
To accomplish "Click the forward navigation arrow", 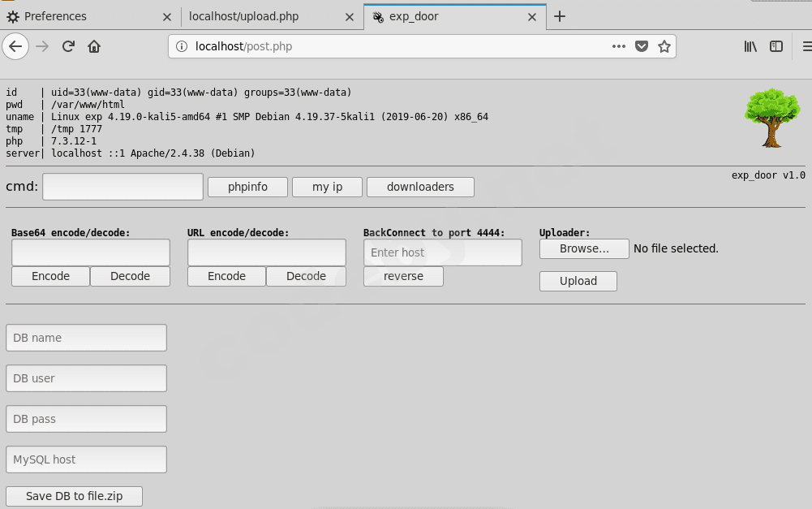I will [x=42, y=46].
